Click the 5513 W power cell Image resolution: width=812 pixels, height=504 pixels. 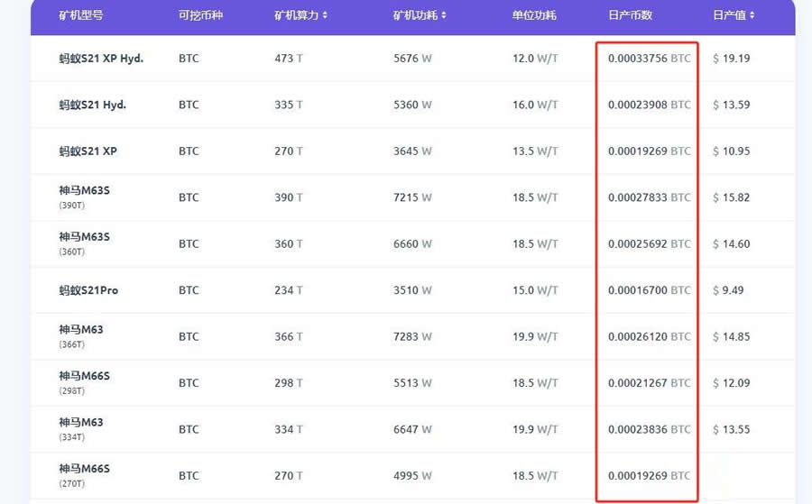[412, 383]
